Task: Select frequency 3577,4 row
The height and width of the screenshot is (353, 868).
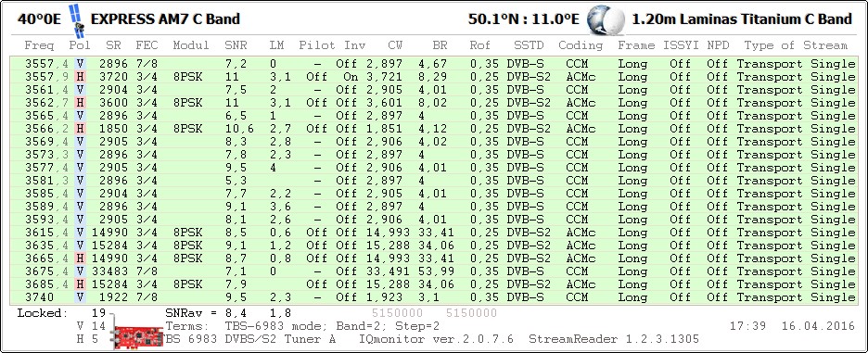Action: [434, 168]
